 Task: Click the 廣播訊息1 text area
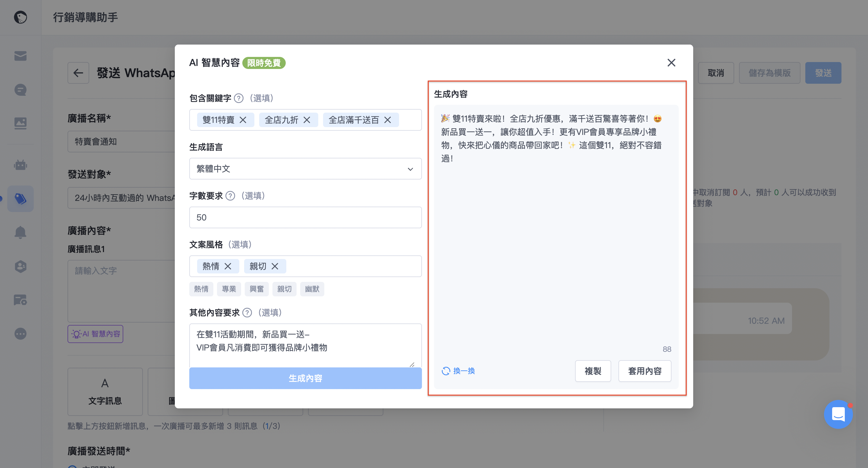tap(121, 291)
